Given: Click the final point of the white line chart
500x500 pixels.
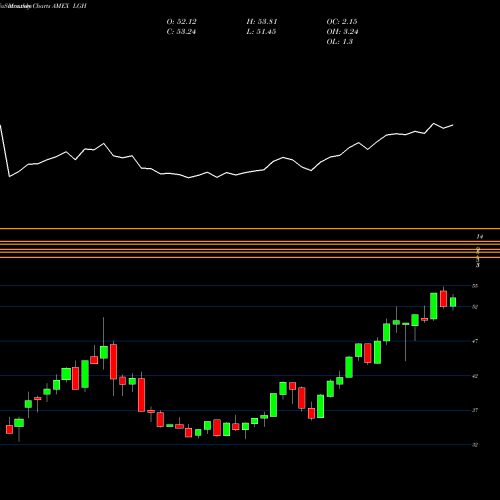Looking at the screenshot, I should point(453,125).
